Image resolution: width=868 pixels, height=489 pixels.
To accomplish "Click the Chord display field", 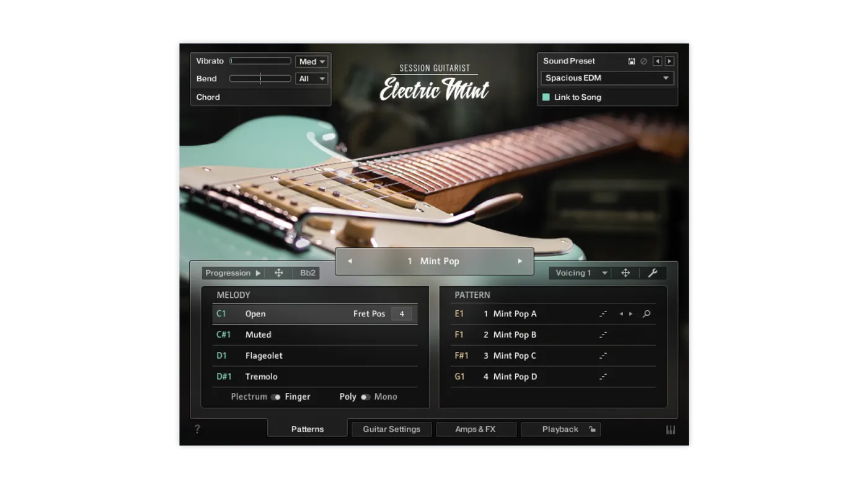I will (x=260, y=97).
